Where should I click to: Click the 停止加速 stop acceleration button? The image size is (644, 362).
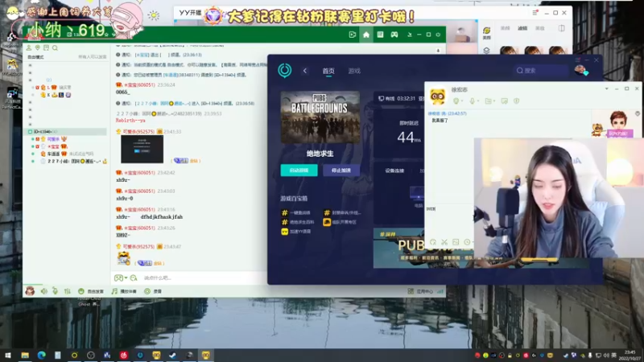click(x=341, y=170)
